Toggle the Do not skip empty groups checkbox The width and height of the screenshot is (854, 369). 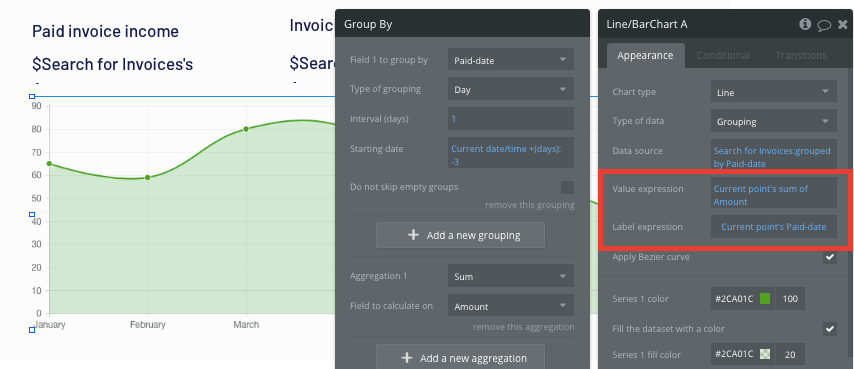(x=568, y=187)
